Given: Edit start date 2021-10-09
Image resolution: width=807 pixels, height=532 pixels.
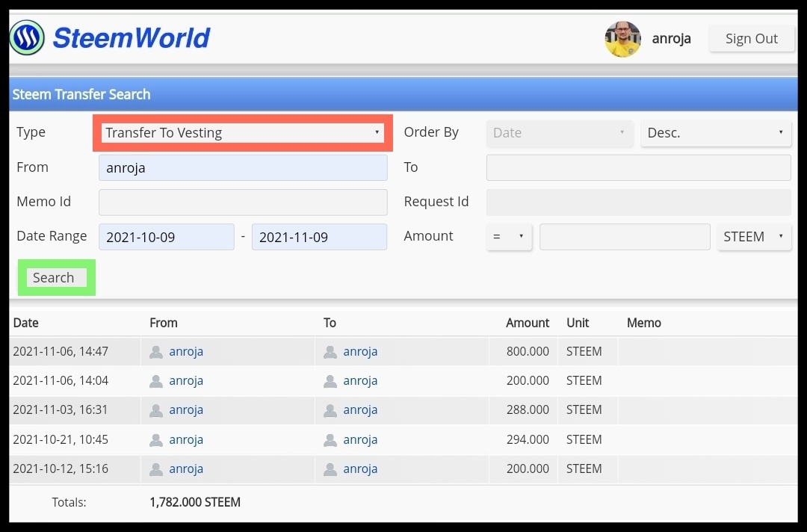Looking at the screenshot, I should tap(166, 237).
